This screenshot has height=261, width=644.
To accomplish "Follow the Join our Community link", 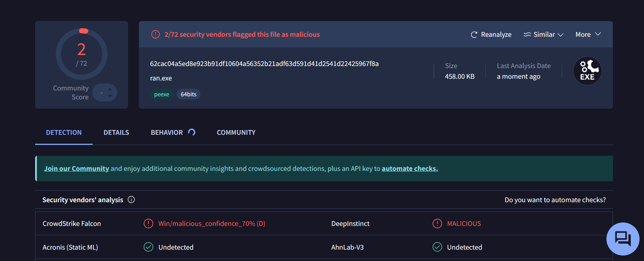I will point(76,168).
